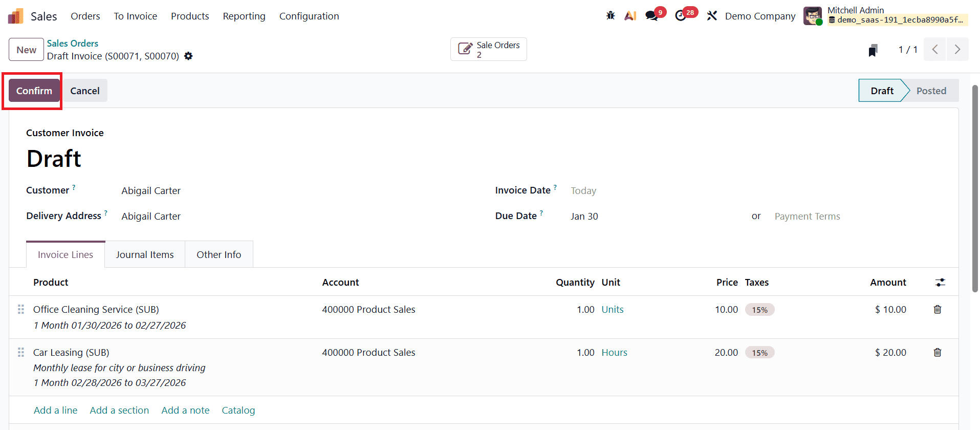Click price 20.00 cell
This screenshot has width=980, height=430.
(x=726, y=352)
